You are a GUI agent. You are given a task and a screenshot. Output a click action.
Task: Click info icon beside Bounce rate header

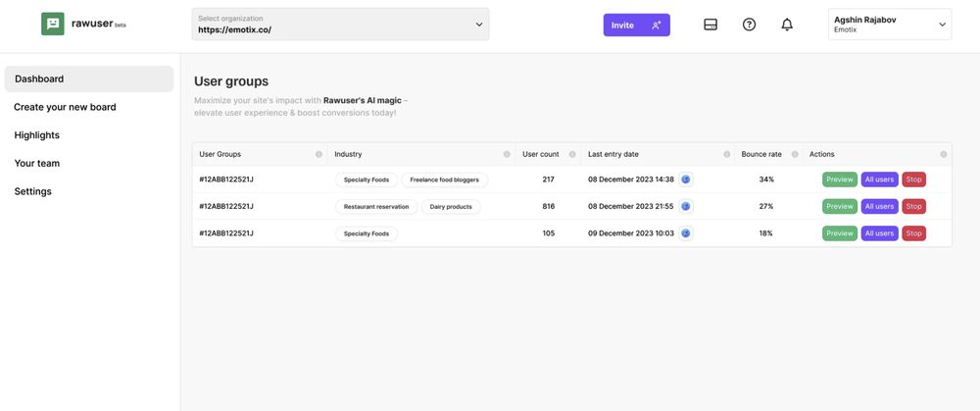pos(795,154)
